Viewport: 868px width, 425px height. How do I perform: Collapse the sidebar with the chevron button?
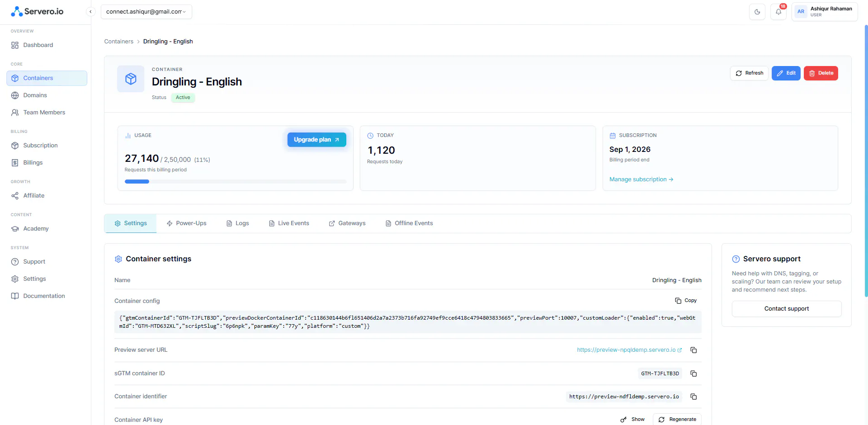pos(90,12)
